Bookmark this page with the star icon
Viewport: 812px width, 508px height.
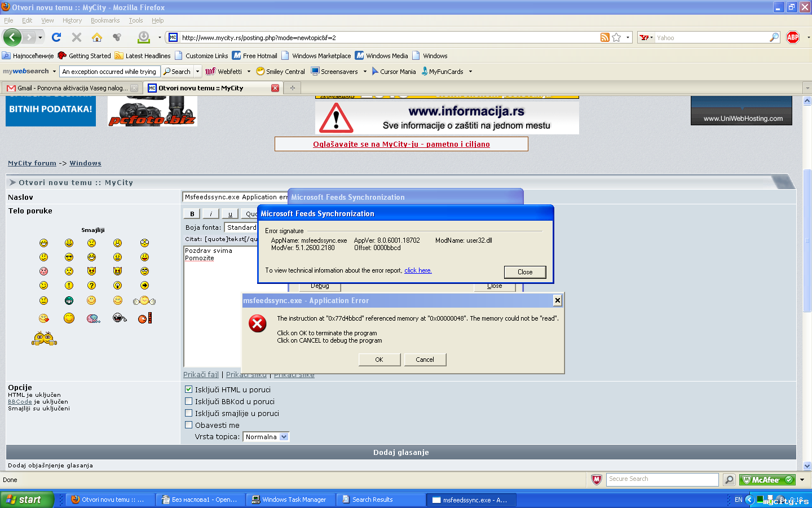(x=616, y=37)
